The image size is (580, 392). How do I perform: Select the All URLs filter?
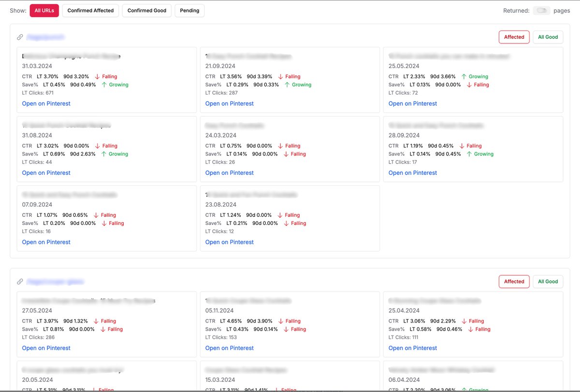click(x=44, y=11)
